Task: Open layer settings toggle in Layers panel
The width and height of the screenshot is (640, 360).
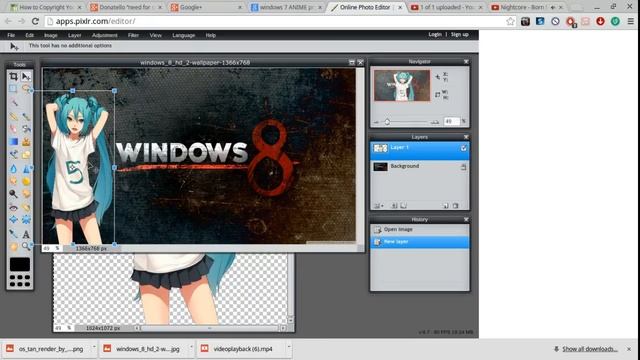Action: [378, 206]
